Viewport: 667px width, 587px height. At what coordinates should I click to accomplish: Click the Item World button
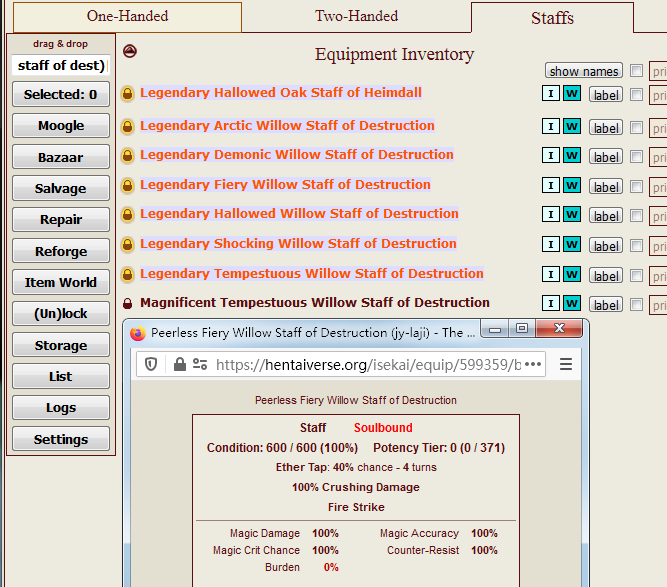pyautogui.click(x=61, y=282)
